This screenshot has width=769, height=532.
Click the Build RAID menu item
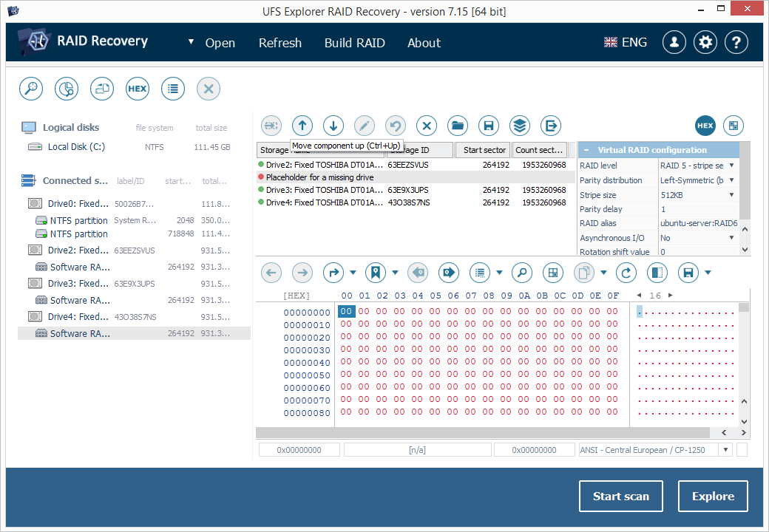pyautogui.click(x=355, y=43)
